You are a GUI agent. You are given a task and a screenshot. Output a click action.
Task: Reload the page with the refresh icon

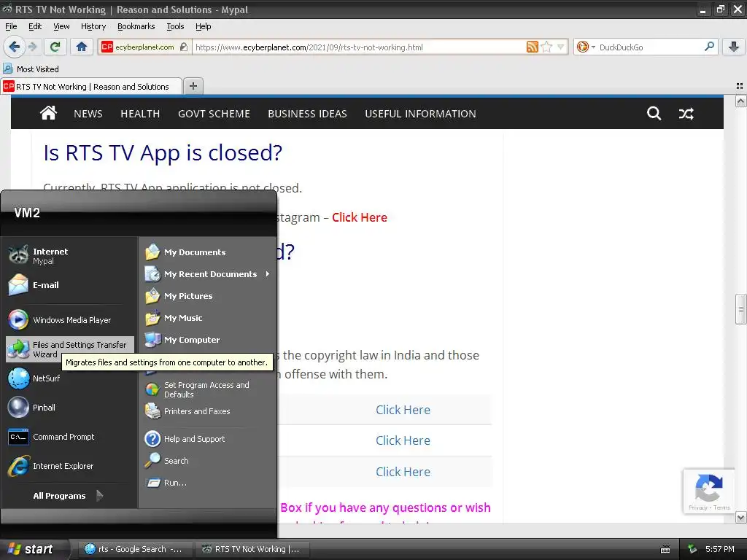tap(55, 47)
